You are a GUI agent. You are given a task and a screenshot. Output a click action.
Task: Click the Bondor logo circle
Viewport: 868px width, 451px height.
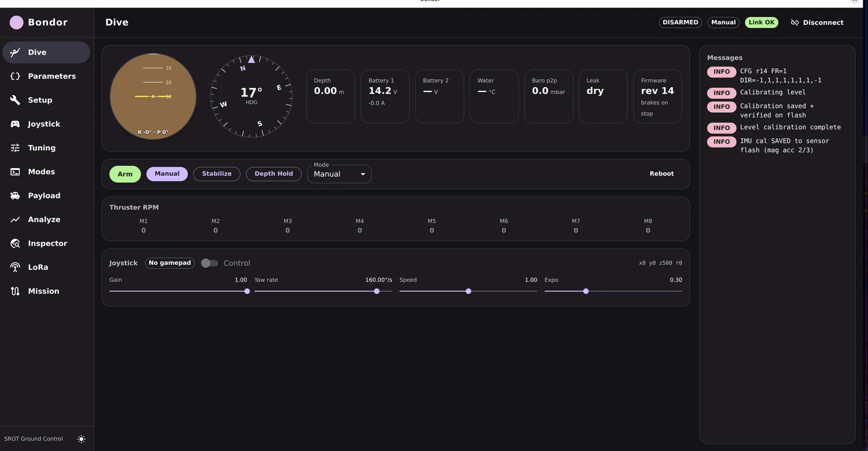(x=17, y=23)
